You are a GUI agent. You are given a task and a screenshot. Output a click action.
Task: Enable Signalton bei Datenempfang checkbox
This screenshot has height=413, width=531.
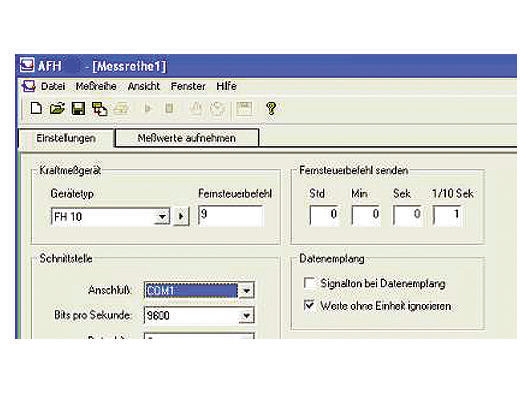pos(309,283)
